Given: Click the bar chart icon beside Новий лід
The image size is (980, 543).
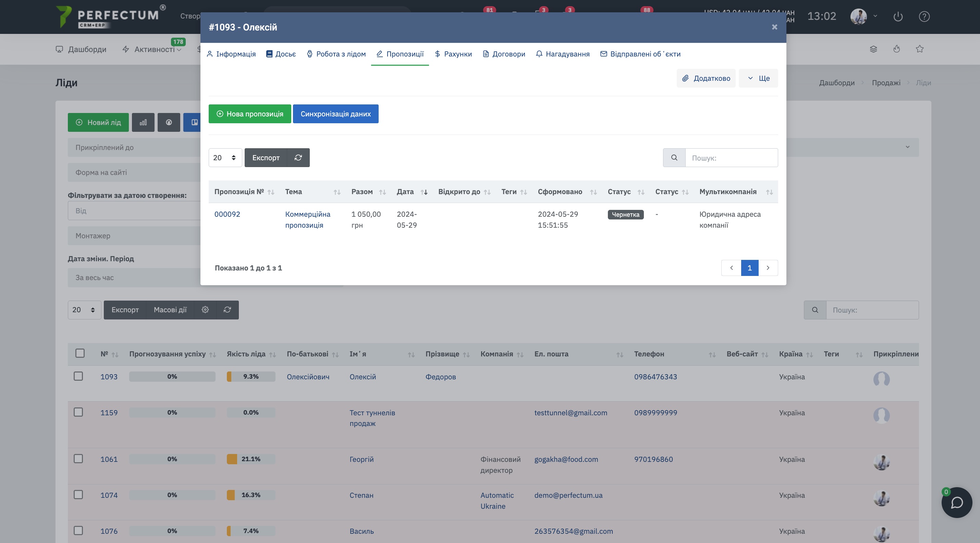Looking at the screenshot, I should point(143,122).
